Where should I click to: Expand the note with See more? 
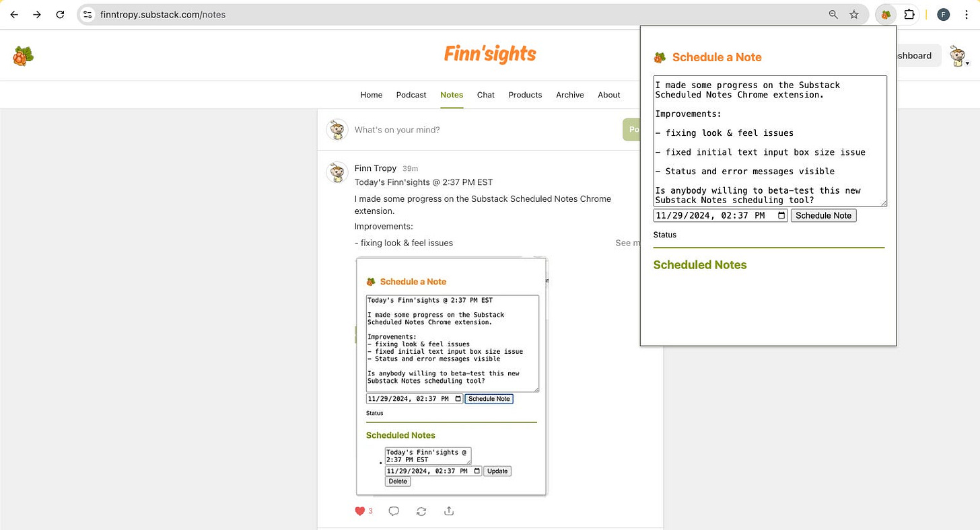tap(627, 243)
